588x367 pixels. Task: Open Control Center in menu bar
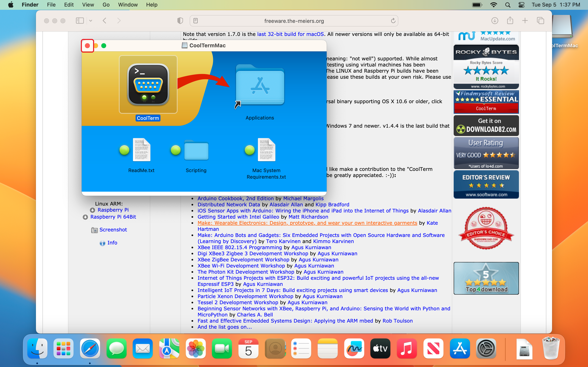pos(521,5)
